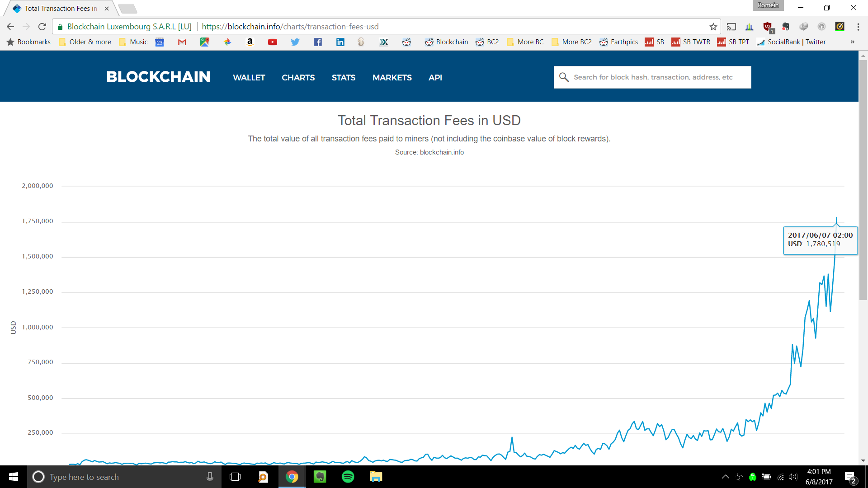This screenshot has height=488, width=868.
Task: Click the API link
Action: pos(434,77)
